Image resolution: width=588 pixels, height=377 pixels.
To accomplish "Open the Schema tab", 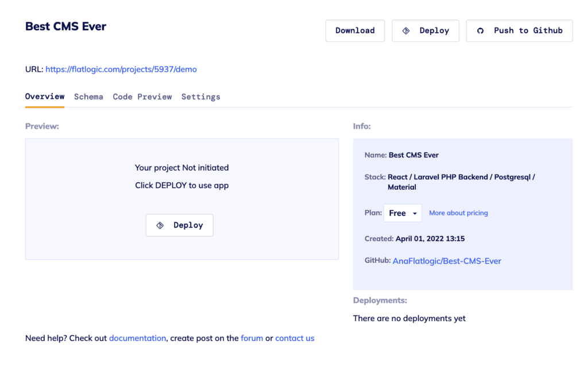I will pyautogui.click(x=88, y=97).
